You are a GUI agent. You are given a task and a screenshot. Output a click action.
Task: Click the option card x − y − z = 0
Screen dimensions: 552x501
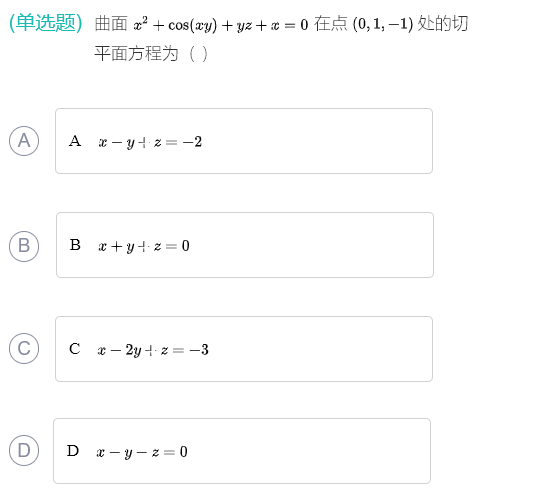(242, 451)
